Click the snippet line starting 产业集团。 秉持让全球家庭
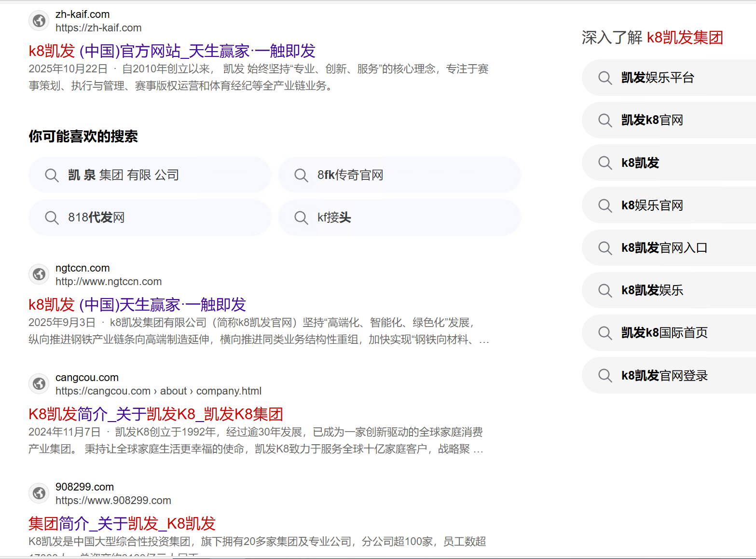Screen dimensions: 756x559 [256, 449]
